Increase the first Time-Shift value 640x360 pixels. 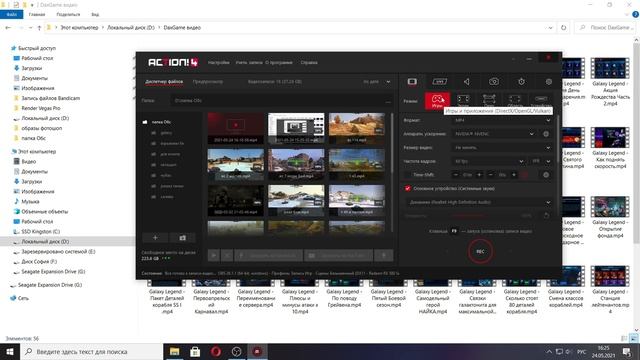pyautogui.click(x=479, y=175)
